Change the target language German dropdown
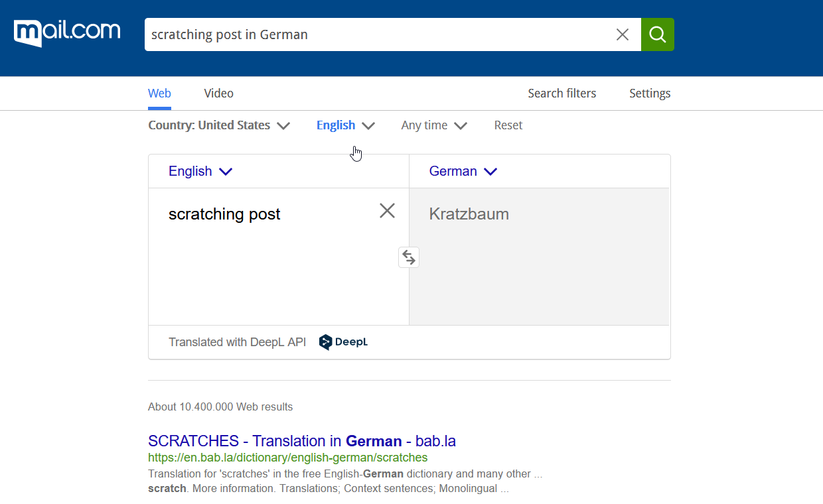This screenshot has width=823, height=504. coord(463,171)
